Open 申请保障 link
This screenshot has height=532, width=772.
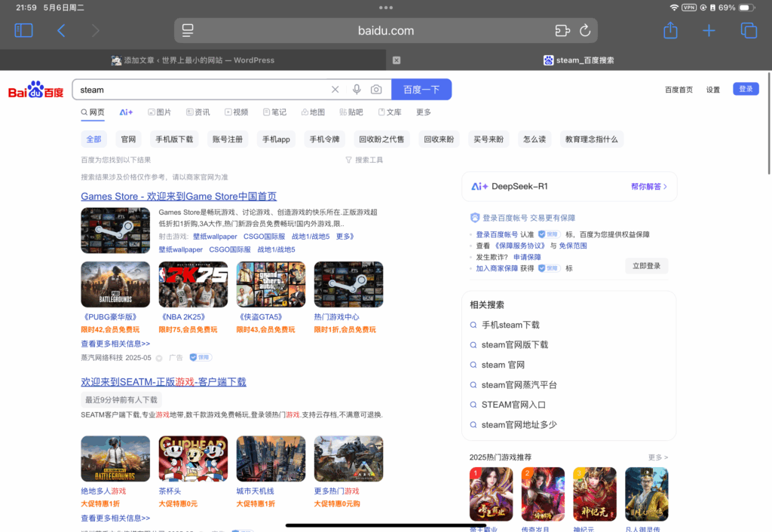click(527, 257)
